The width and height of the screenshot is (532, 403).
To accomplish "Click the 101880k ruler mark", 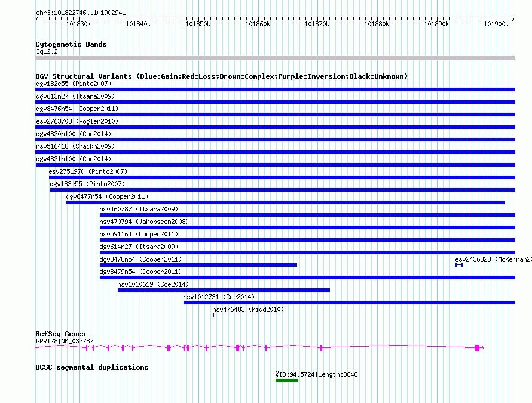I will (x=377, y=24).
